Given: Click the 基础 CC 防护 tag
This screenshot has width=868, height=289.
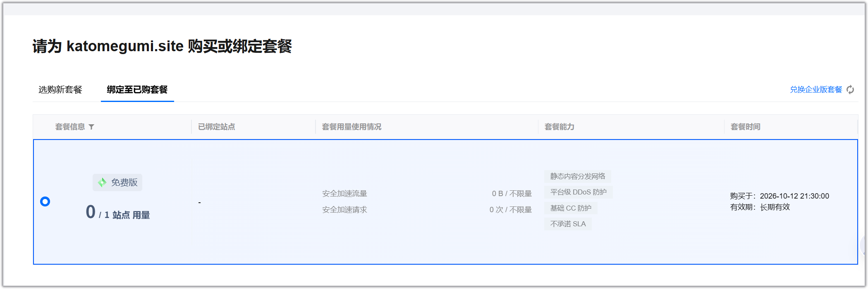Looking at the screenshot, I should coord(571,208).
